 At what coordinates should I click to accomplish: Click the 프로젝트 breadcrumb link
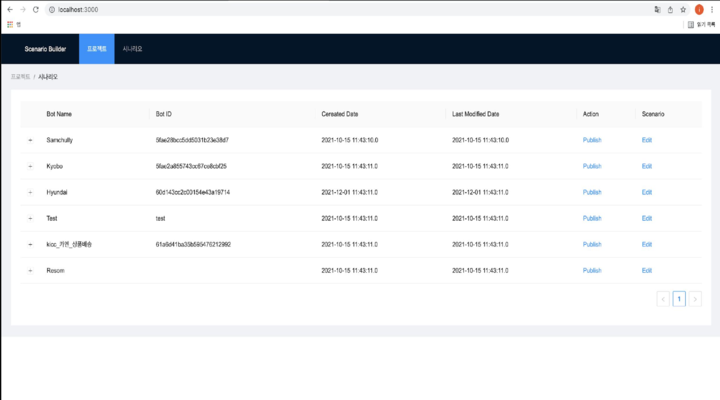pos(20,77)
